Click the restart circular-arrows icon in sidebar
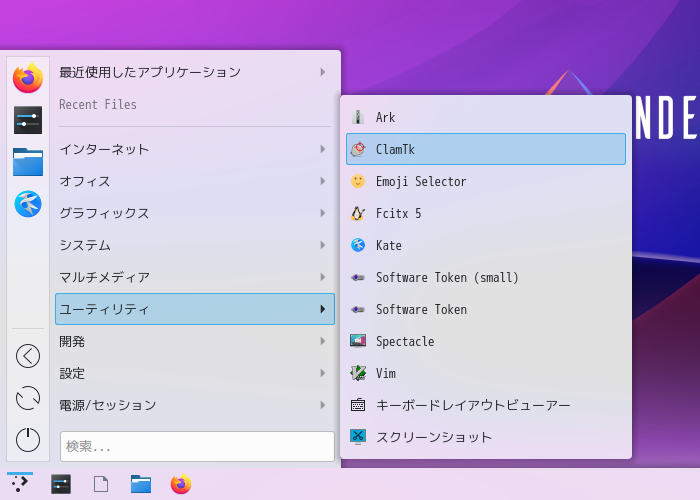The width and height of the screenshot is (700, 500). click(x=28, y=398)
